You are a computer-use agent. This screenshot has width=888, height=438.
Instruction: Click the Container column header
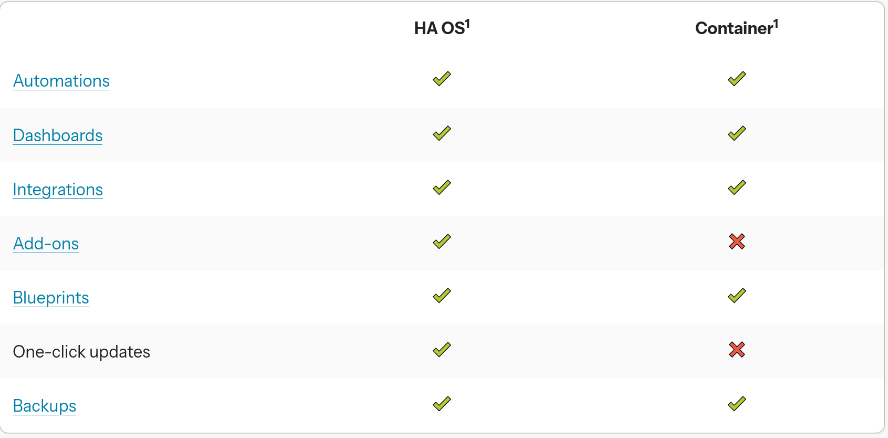(x=736, y=28)
